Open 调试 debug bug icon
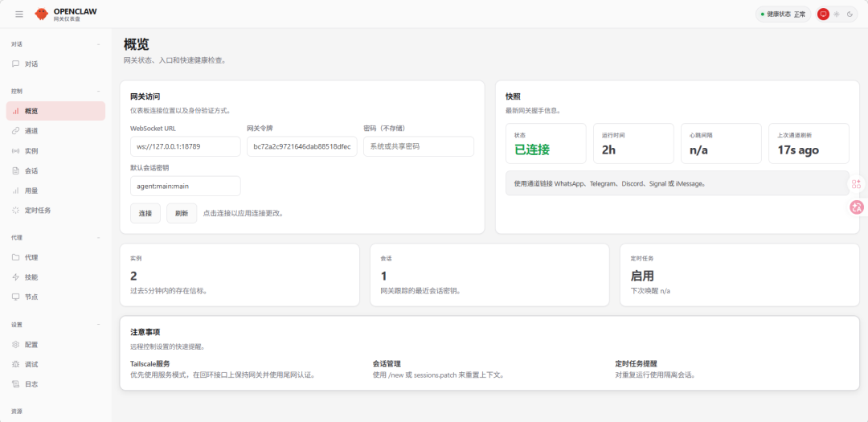Image resolution: width=868 pixels, height=422 pixels. click(x=16, y=364)
